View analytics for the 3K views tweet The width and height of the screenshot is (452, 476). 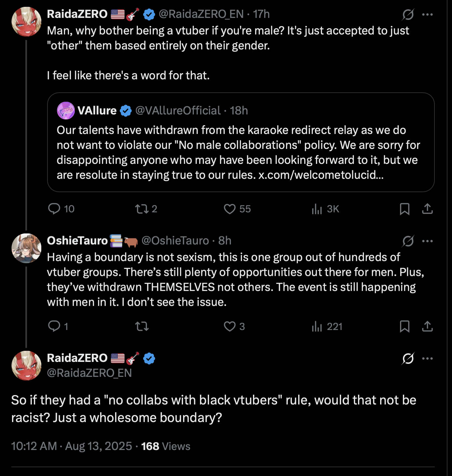click(x=317, y=209)
